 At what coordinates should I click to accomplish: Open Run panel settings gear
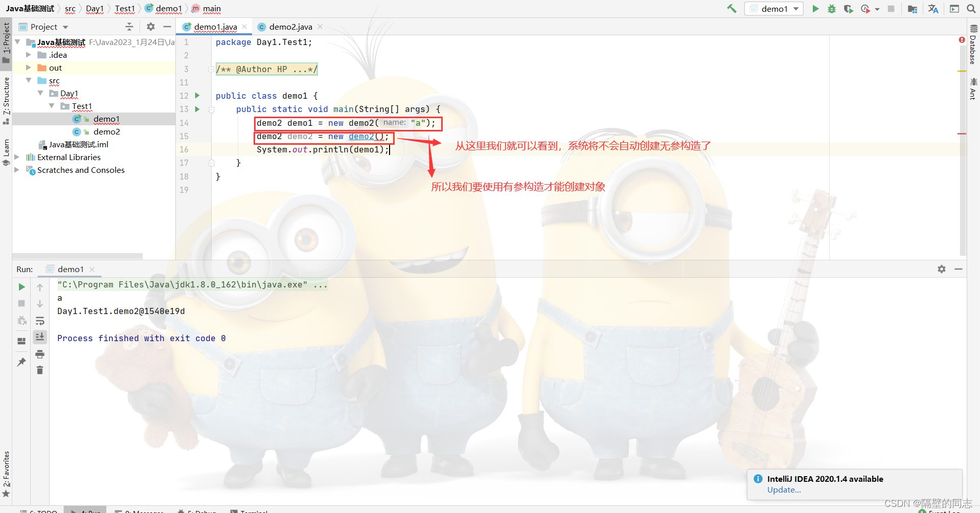[x=942, y=269]
